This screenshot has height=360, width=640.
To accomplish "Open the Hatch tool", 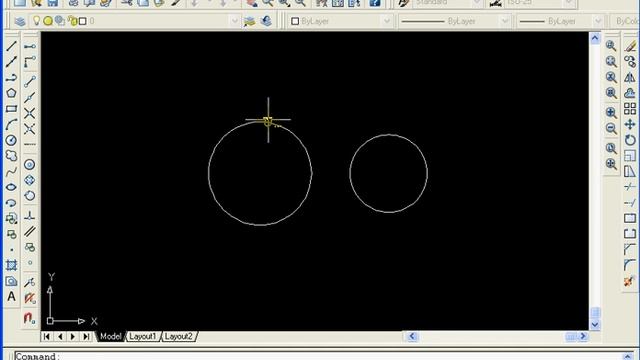I will [x=11, y=265].
